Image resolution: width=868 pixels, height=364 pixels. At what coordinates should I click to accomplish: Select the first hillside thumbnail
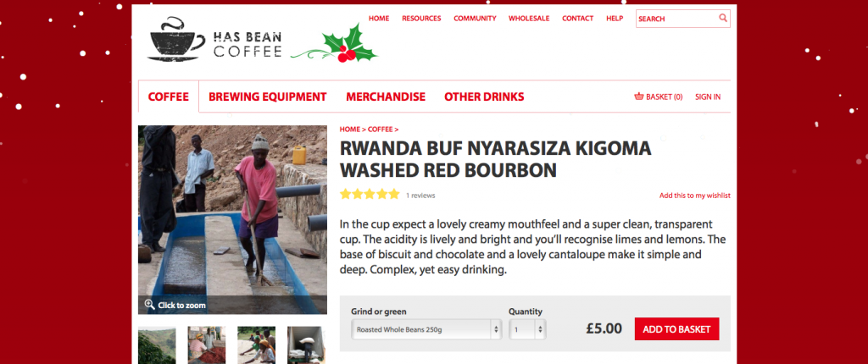tap(157, 345)
